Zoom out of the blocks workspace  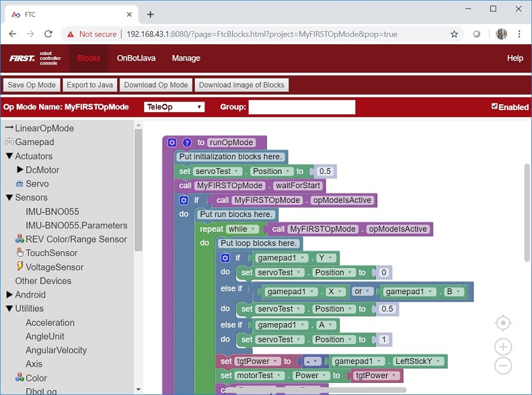click(502, 366)
